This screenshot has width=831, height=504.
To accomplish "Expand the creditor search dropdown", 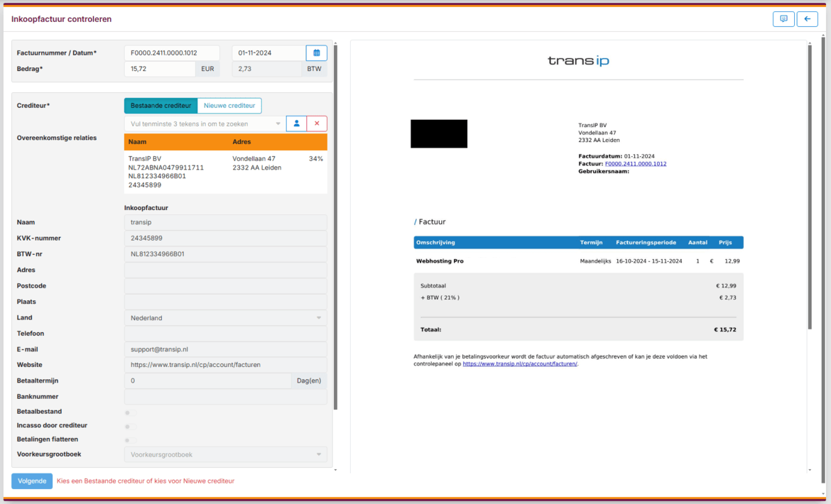I will tap(278, 124).
